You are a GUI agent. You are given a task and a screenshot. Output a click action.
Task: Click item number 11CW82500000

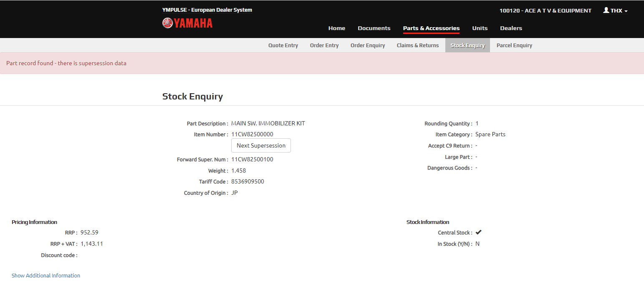pos(252,134)
